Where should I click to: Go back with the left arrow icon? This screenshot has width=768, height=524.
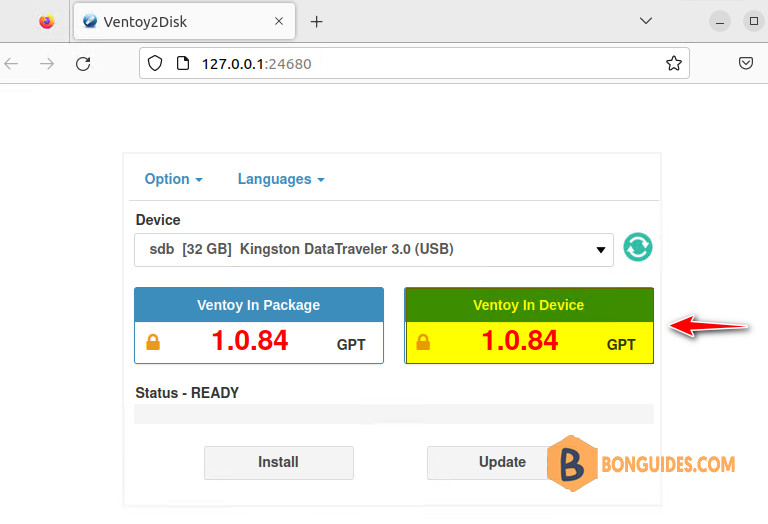point(11,64)
